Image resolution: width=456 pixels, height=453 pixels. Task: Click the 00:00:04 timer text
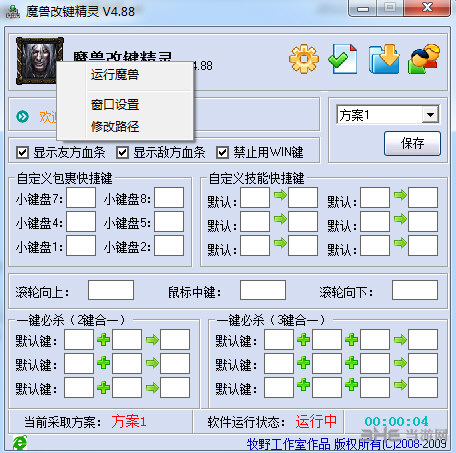(396, 421)
